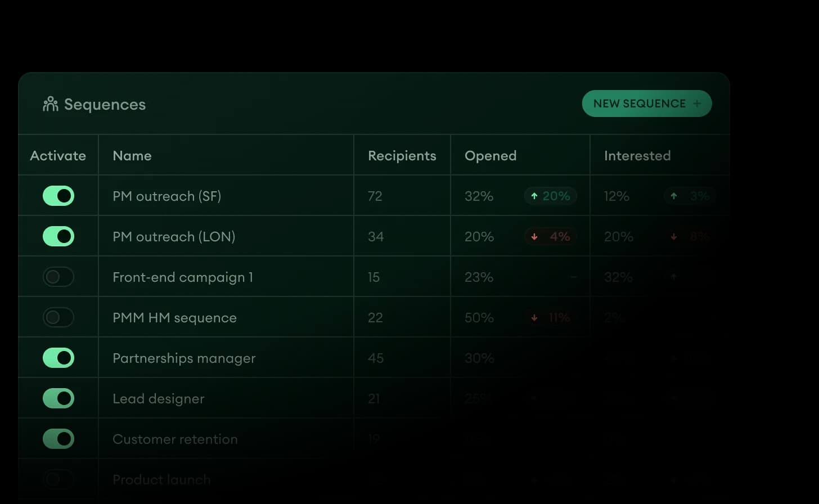
Task: Click the plus icon inside NEW SEQUENCE button
Action: click(x=696, y=103)
